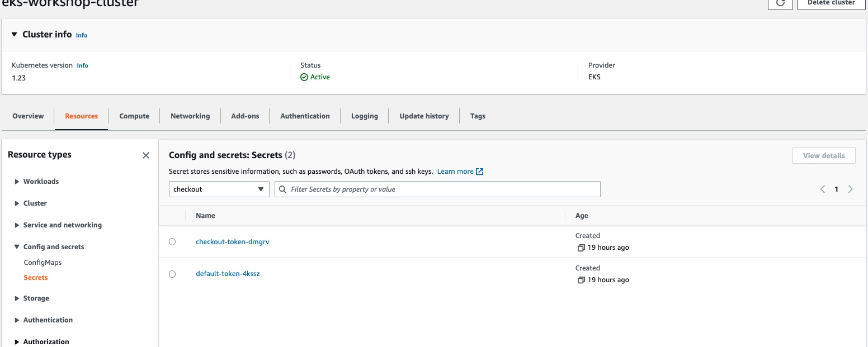
Task: Close the Resource types panel
Action: [x=146, y=155]
